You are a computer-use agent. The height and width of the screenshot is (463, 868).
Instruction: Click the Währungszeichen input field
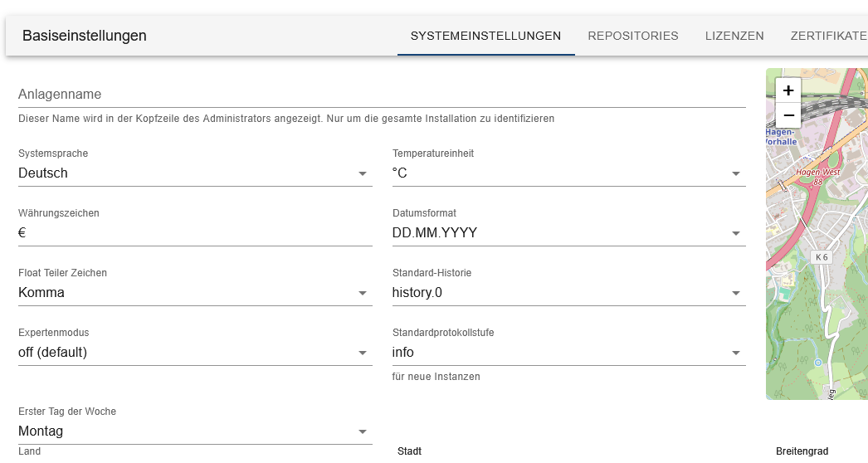(x=194, y=233)
